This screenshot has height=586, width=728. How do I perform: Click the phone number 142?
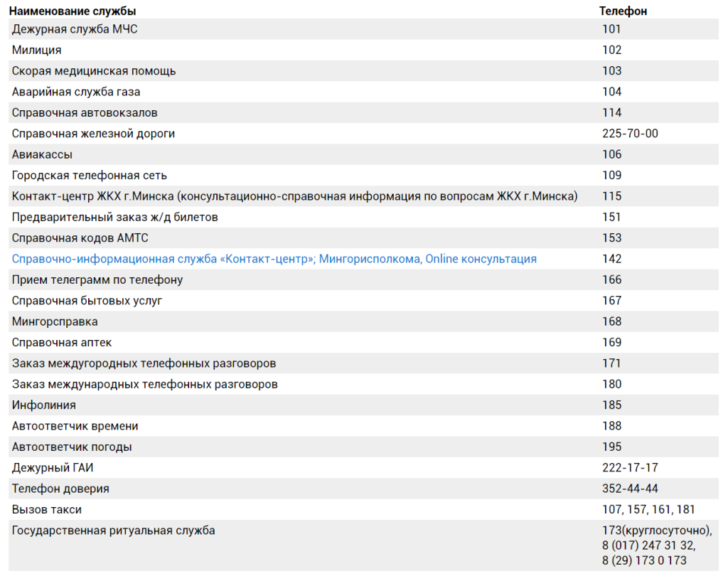pos(612,259)
